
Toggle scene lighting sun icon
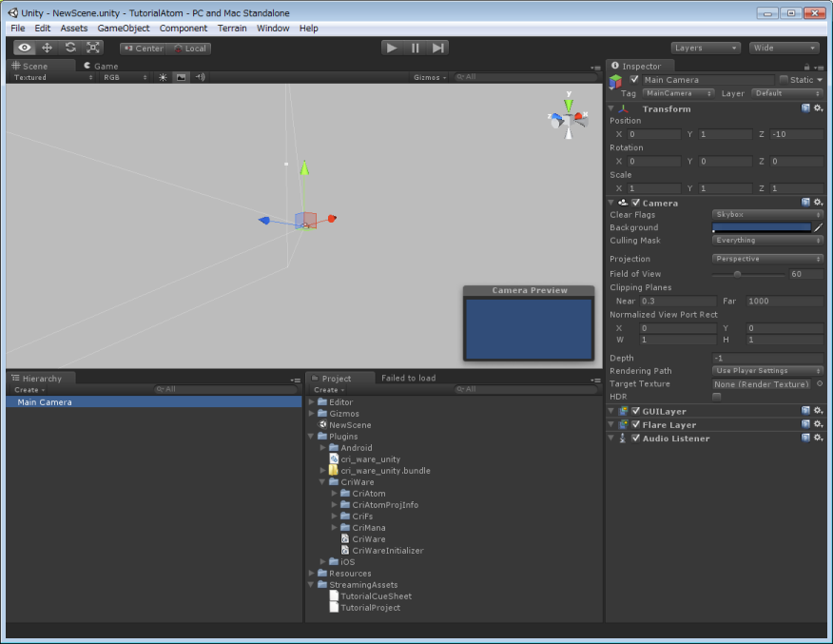[164, 78]
